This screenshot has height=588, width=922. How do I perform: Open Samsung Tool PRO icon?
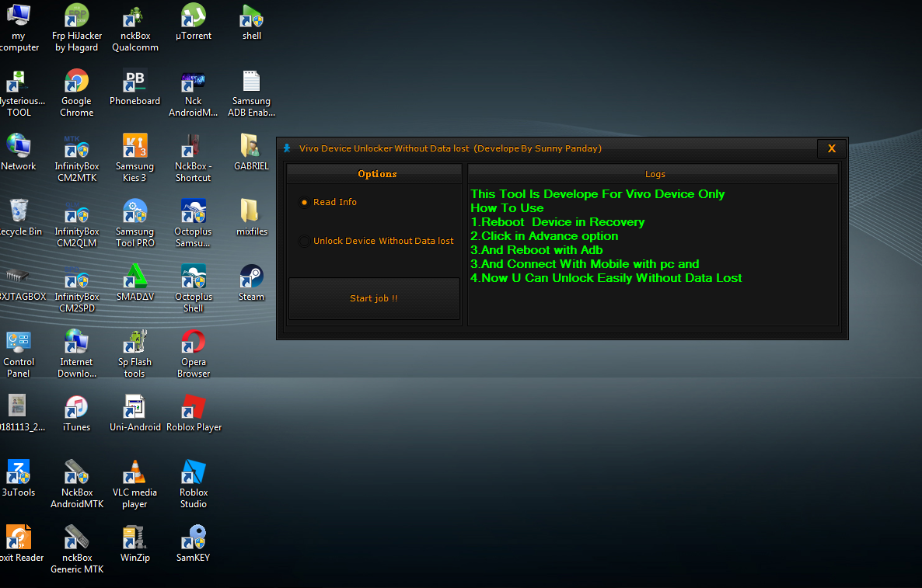tap(134, 223)
